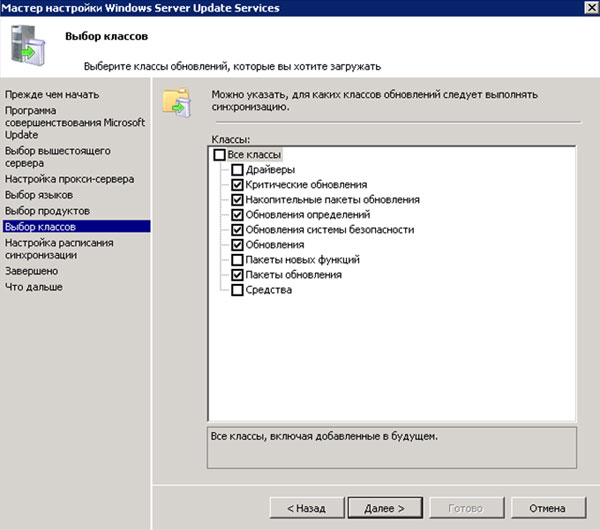The image size is (600, 530).
Task: Toggle 'Накопительные пакеты обновления' checkbox
Action: pyautogui.click(x=237, y=200)
